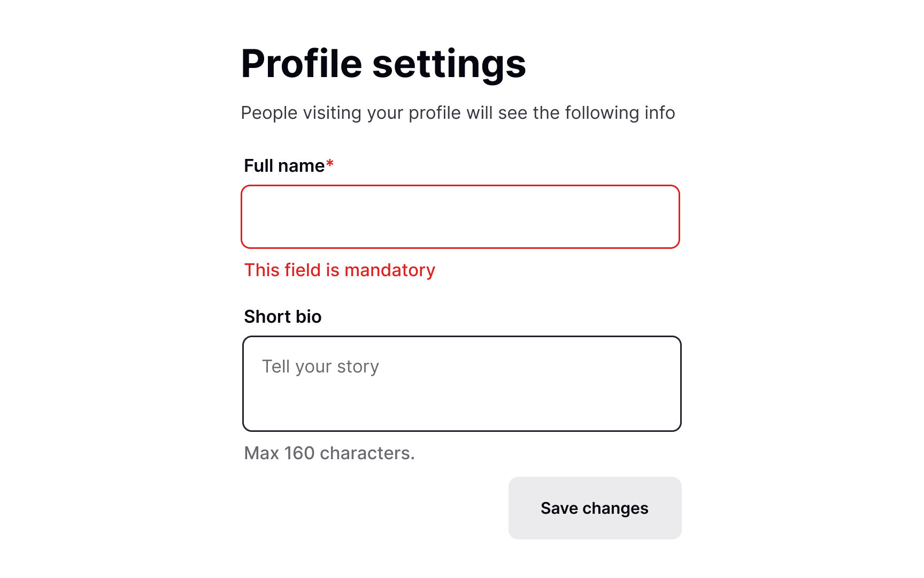
Task: Click the error message This field is mandatory
Action: [340, 270]
